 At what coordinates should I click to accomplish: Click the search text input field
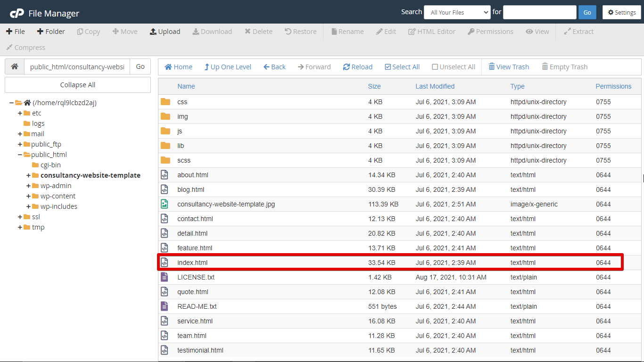[x=539, y=12]
